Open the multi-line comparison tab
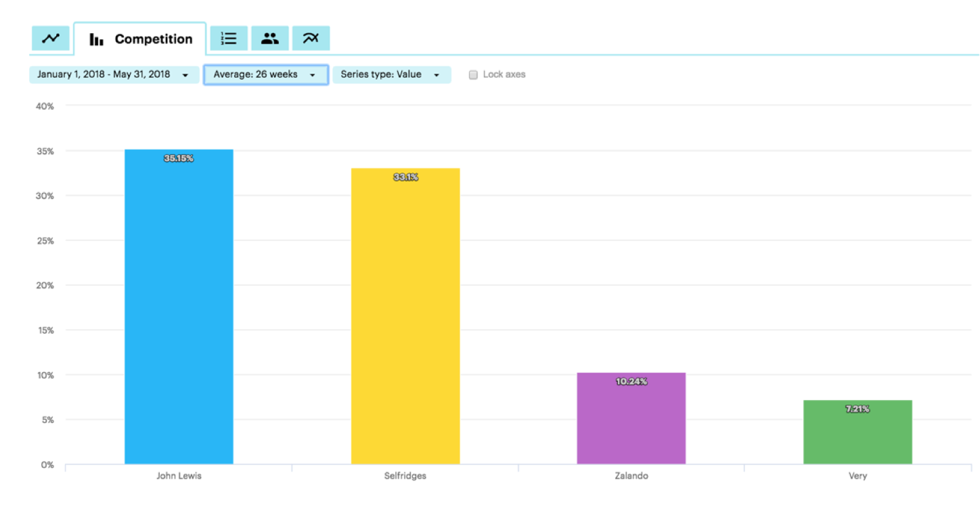The width and height of the screenshot is (980, 509). coord(311,39)
